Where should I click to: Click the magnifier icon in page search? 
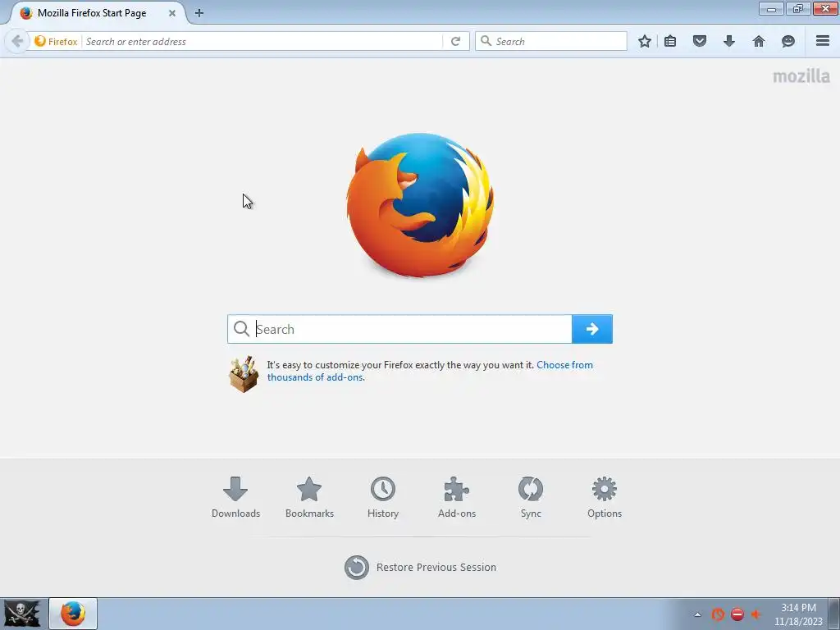pyautogui.click(x=242, y=329)
